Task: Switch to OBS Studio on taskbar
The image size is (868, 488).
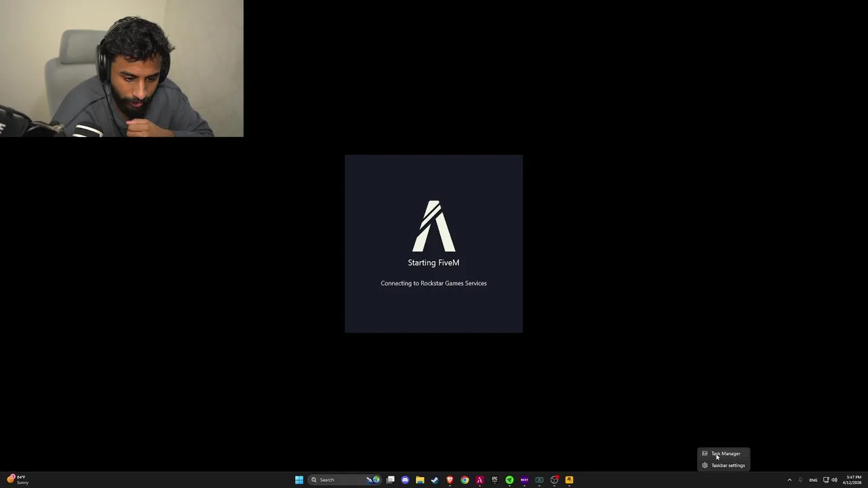Action: [x=554, y=480]
